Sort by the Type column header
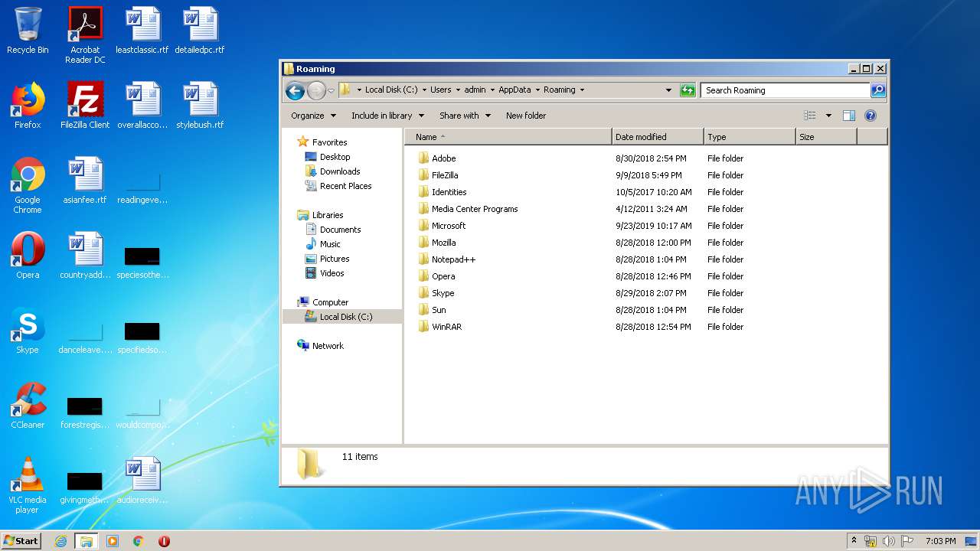Screen dimensions: 980x551 point(750,137)
